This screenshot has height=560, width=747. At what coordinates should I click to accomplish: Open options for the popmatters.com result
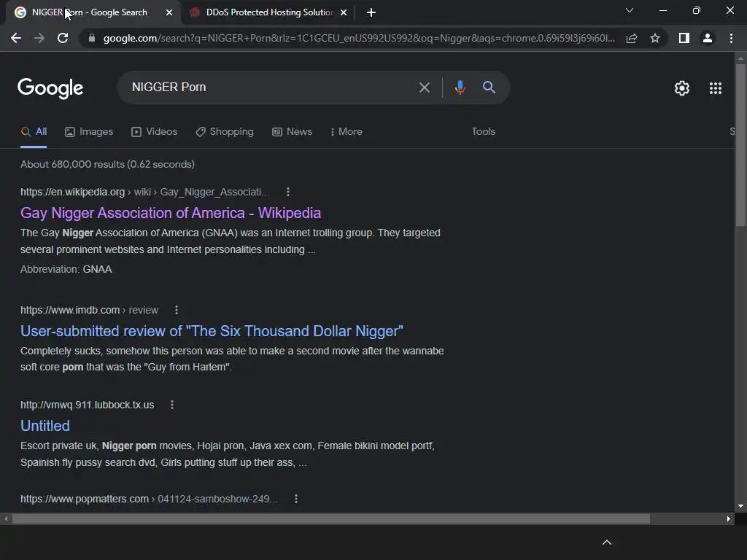[296, 499]
